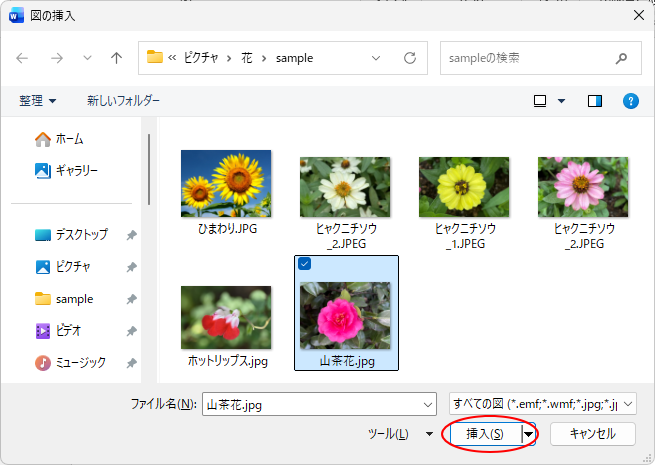Click キャンセル button
Image resolution: width=655 pixels, height=465 pixels.
point(593,434)
